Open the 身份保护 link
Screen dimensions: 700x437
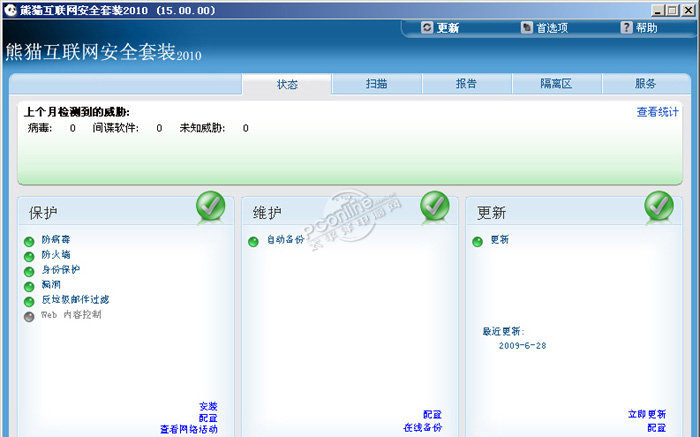[x=61, y=270]
